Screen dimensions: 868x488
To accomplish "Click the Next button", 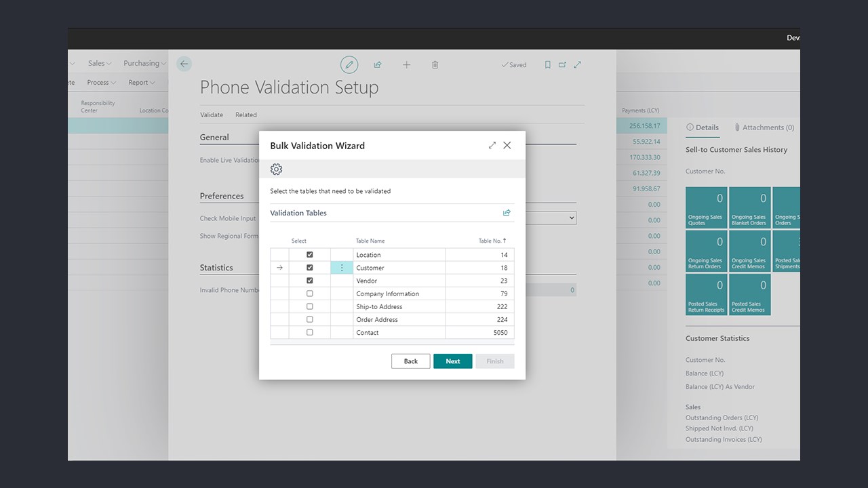I will coord(453,361).
